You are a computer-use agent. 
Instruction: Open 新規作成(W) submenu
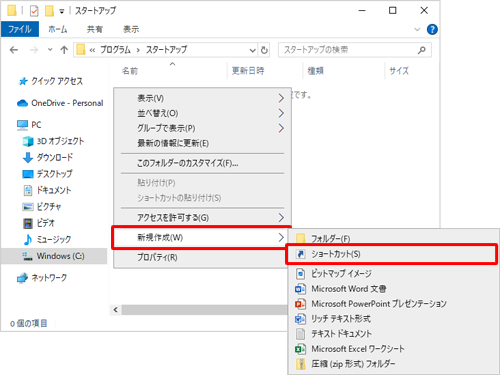[x=201, y=238]
